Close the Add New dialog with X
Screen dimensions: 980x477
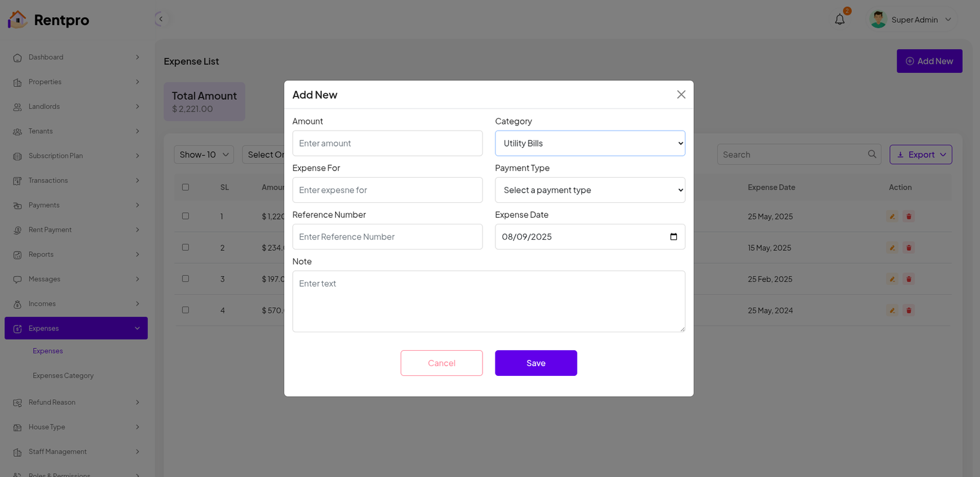[x=680, y=94]
